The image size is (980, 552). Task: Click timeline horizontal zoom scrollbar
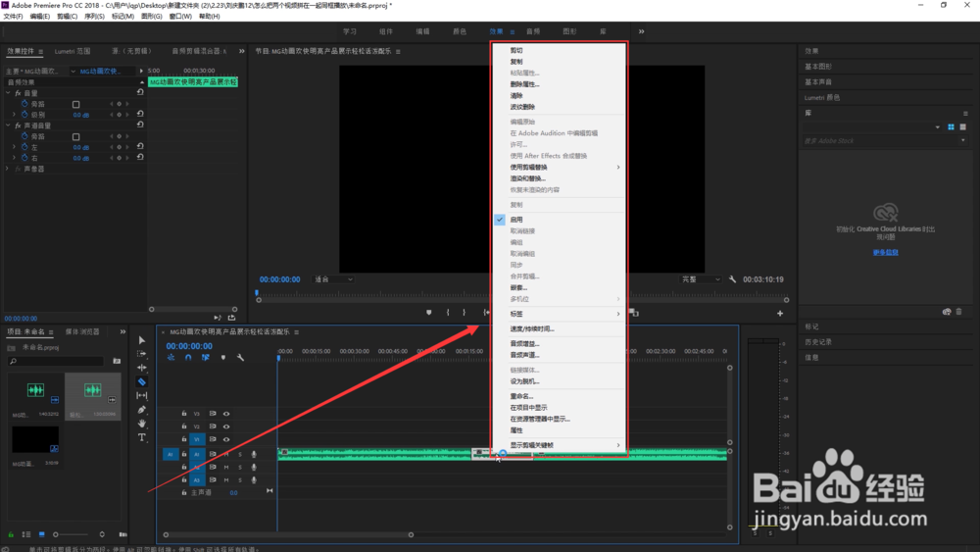tap(288, 534)
